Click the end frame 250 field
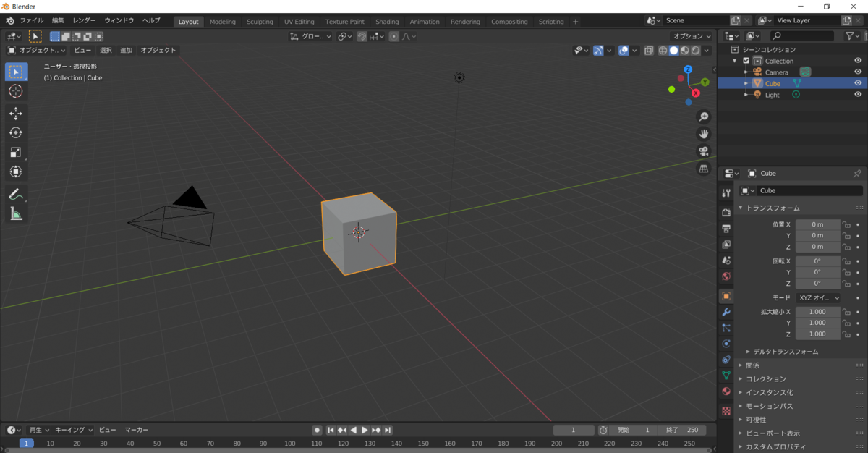Image resolution: width=868 pixels, height=453 pixels. pyautogui.click(x=683, y=430)
